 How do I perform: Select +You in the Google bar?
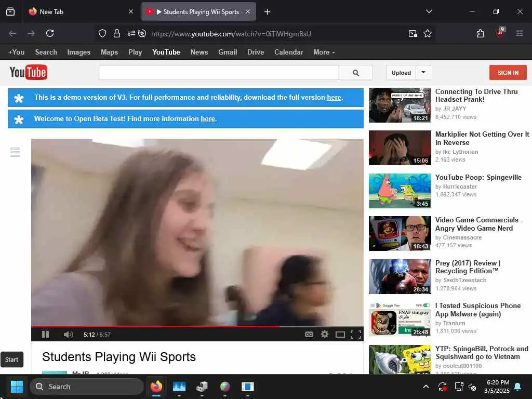coord(16,52)
